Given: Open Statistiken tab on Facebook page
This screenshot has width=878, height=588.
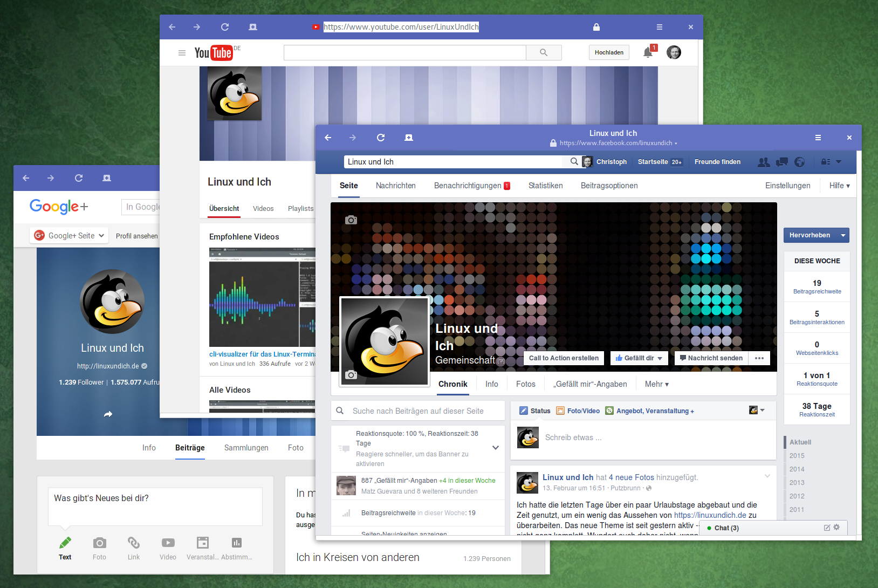Looking at the screenshot, I should (546, 186).
